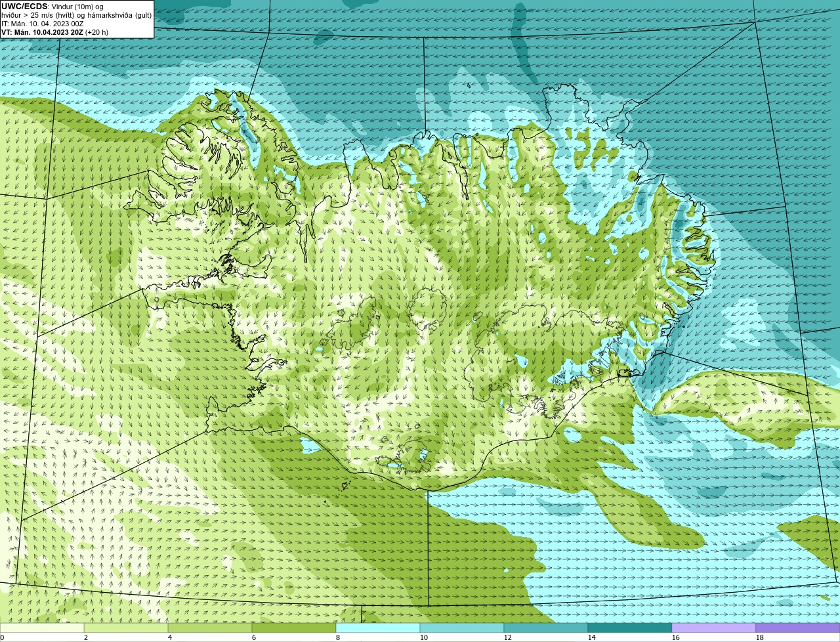Select the 4–6 m/s green legend swatch
Screen dimensions: 840x642
point(210,628)
